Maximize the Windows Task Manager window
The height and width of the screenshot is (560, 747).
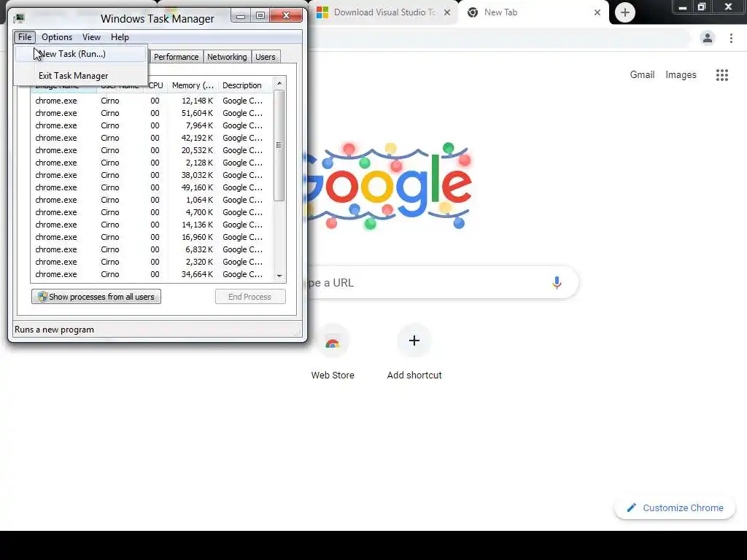260,16
